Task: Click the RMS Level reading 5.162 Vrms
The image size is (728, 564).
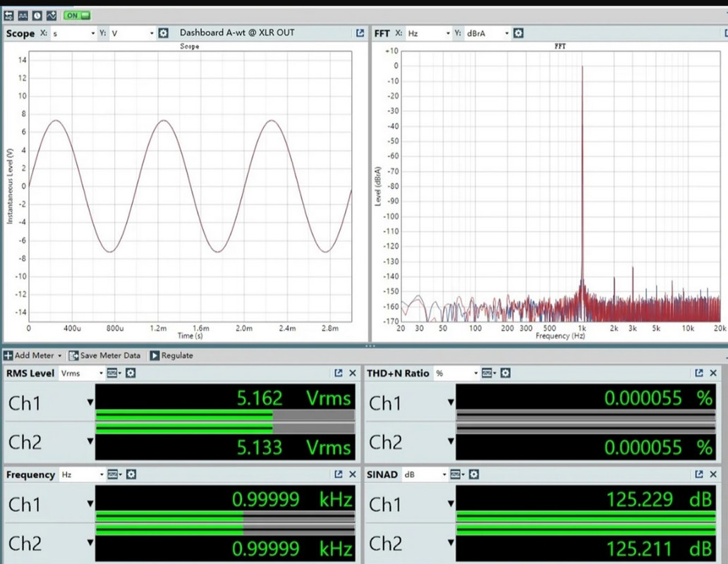Action: tap(294, 398)
